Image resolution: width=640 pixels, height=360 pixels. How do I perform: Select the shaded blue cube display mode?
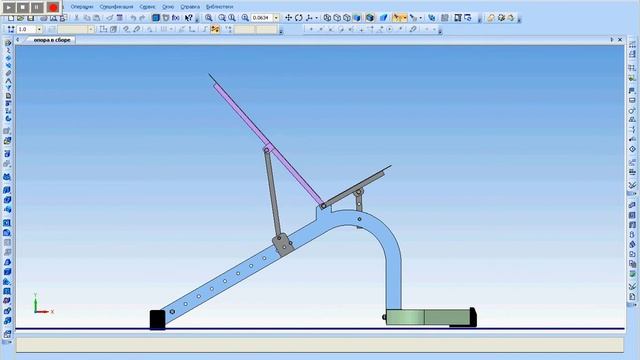(357, 18)
